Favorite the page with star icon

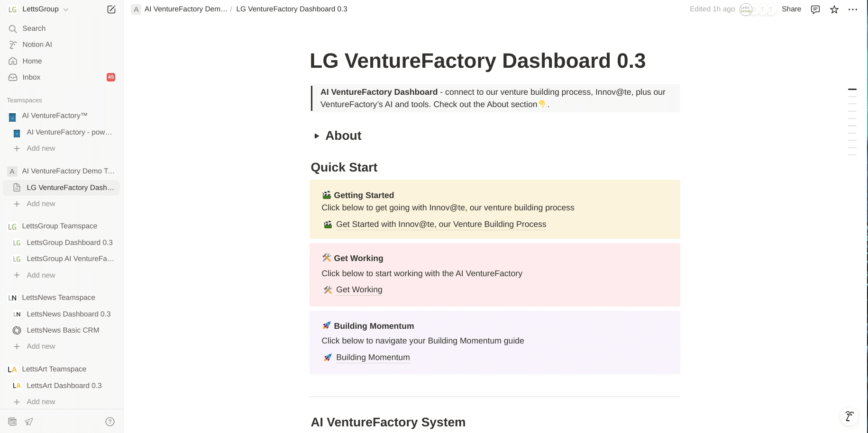coord(834,9)
